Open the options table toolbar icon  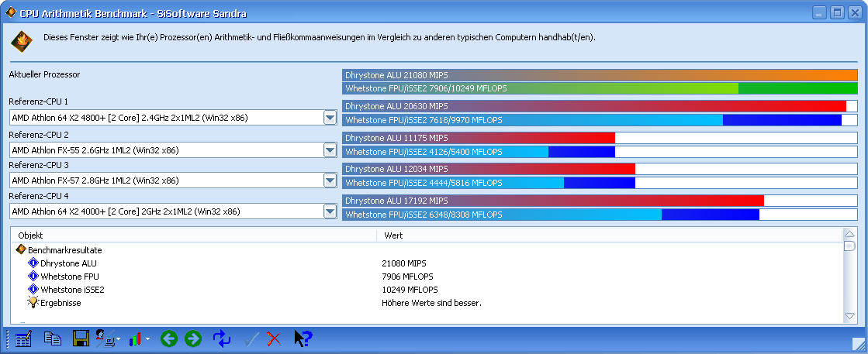point(23,339)
